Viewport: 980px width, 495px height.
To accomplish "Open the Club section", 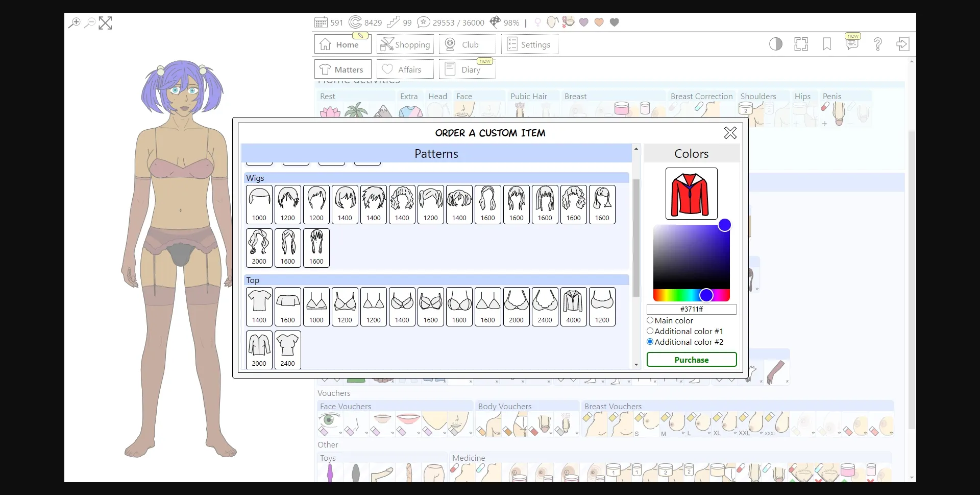I will pyautogui.click(x=466, y=44).
